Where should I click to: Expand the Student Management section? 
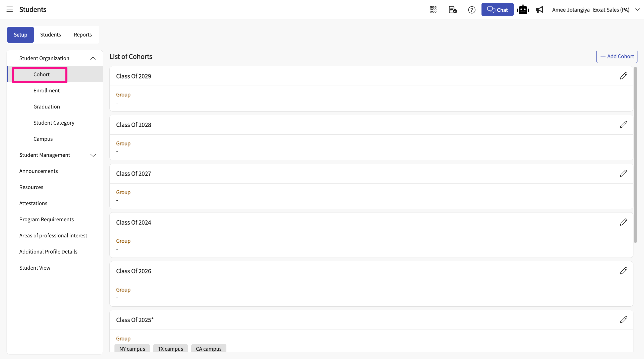pyautogui.click(x=93, y=155)
